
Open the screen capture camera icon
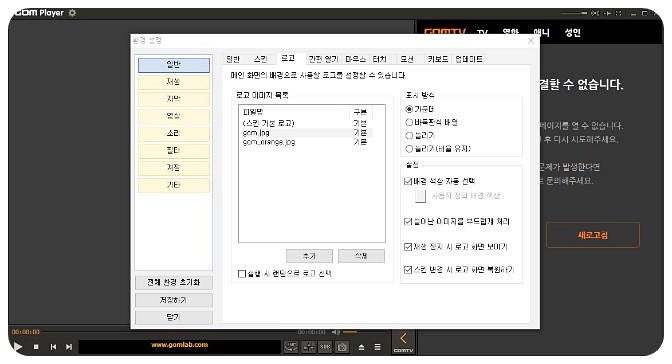click(342, 347)
